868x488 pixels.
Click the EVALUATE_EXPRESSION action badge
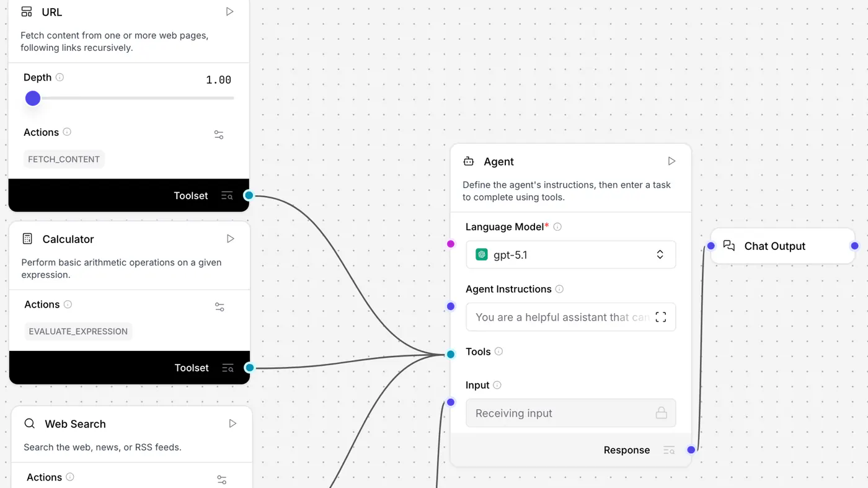click(x=78, y=331)
